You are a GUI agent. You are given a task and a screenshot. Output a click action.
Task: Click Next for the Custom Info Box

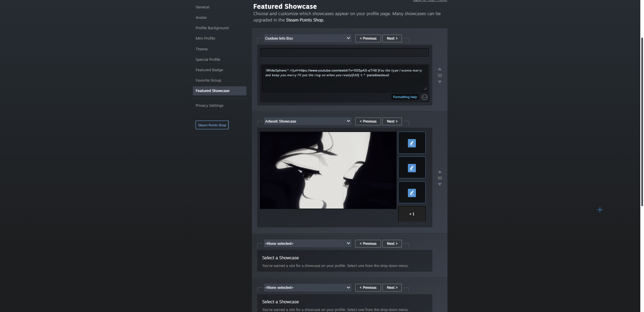(x=392, y=38)
